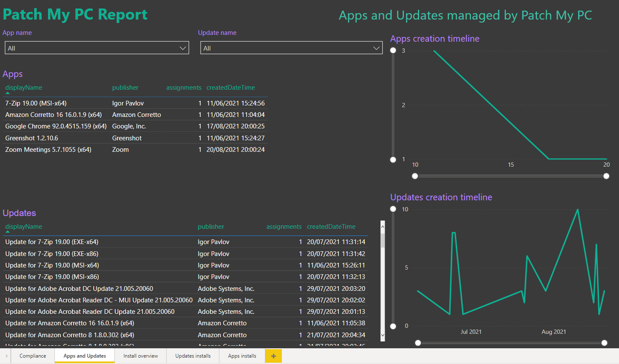Open the App name dropdown
This screenshot has height=364, width=619.
[x=97, y=48]
